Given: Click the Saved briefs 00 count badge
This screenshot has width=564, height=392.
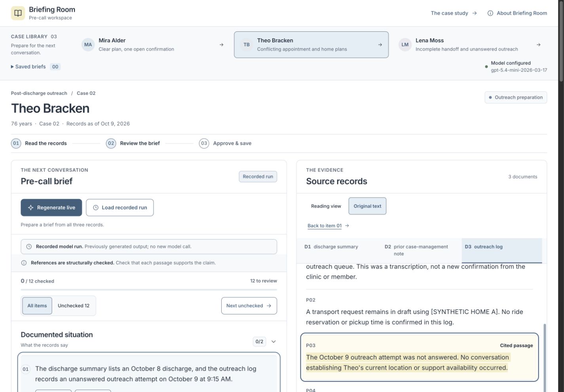Looking at the screenshot, I should (x=55, y=67).
